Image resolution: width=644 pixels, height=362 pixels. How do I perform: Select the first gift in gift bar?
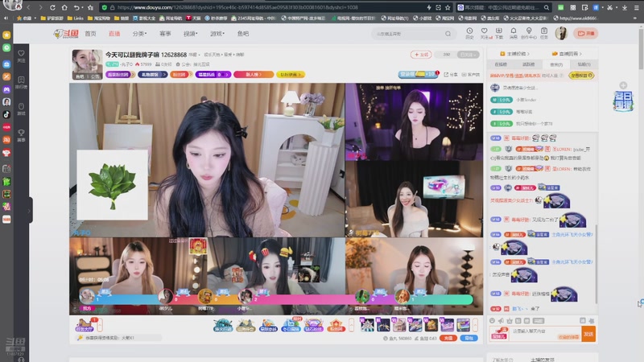tap(367, 325)
